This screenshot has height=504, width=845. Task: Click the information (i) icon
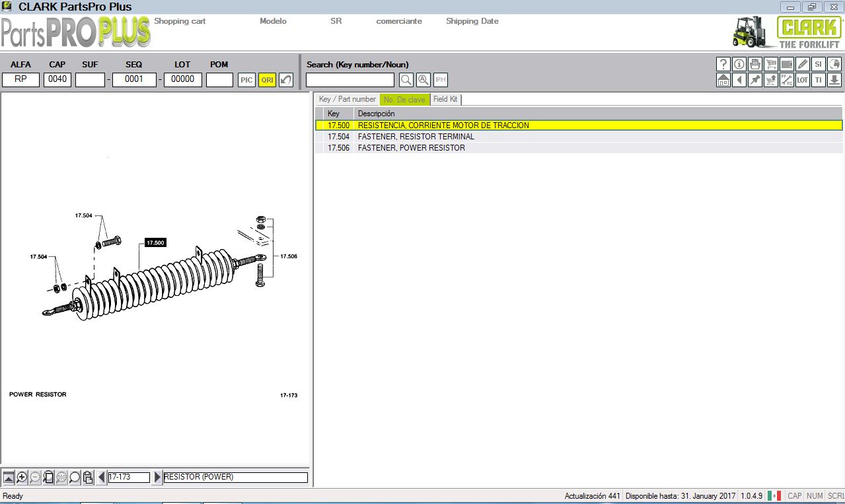[739, 64]
